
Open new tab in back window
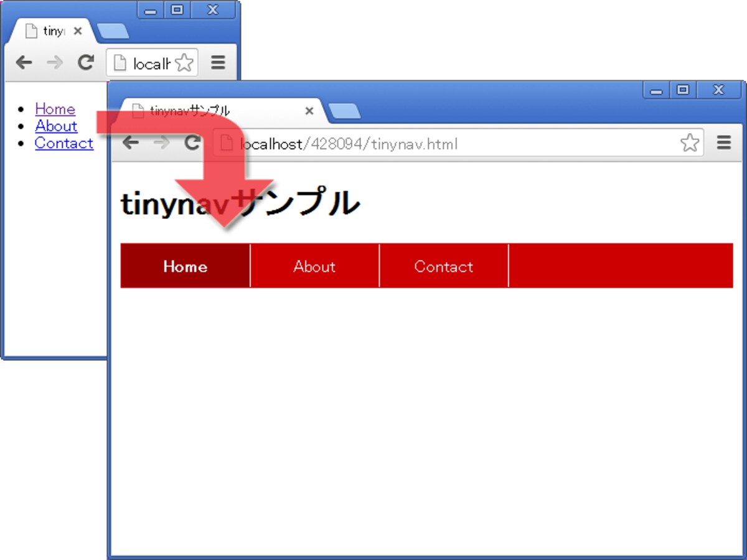(113, 31)
